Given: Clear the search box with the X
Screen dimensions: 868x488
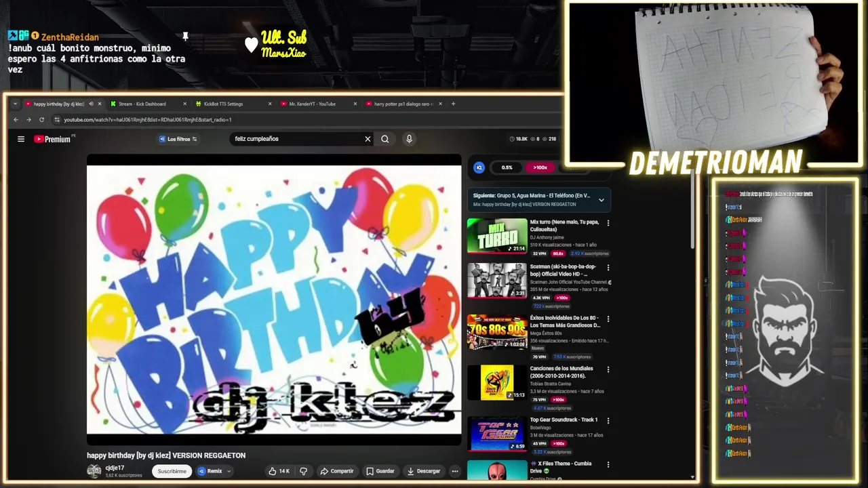Looking at the screenshot, I should tap(368, 139).
